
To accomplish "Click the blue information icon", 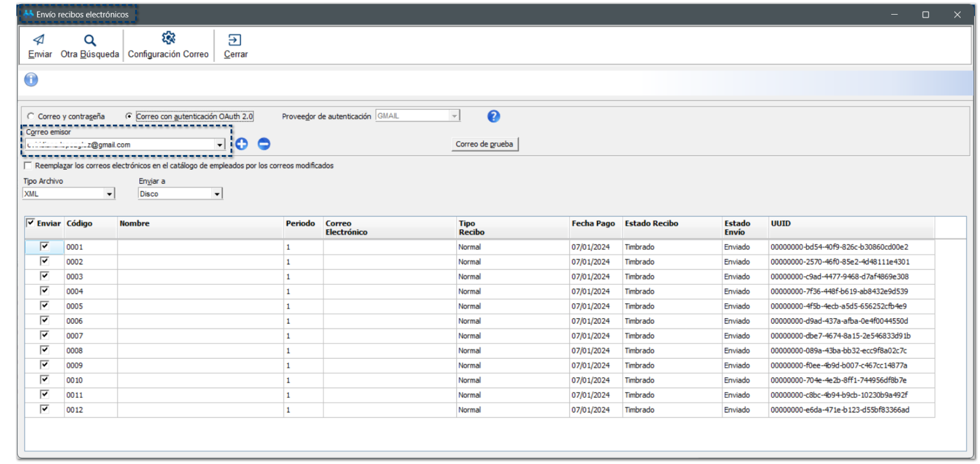I will point(31,80).
